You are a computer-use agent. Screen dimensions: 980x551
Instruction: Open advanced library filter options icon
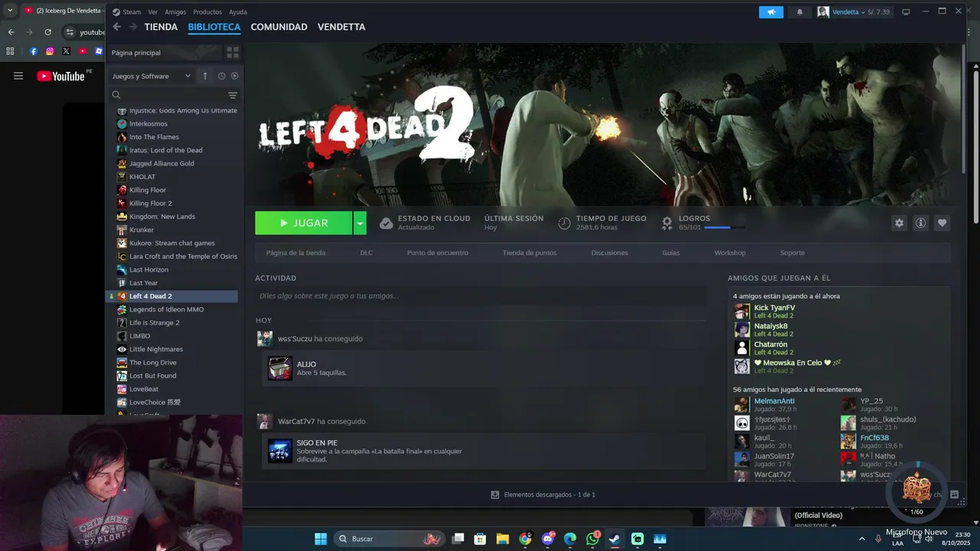[x=233, y=96]
